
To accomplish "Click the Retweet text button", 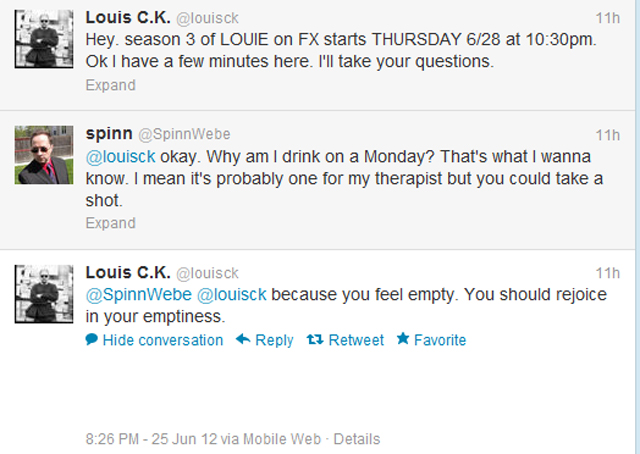I will [x=356, y=340].
